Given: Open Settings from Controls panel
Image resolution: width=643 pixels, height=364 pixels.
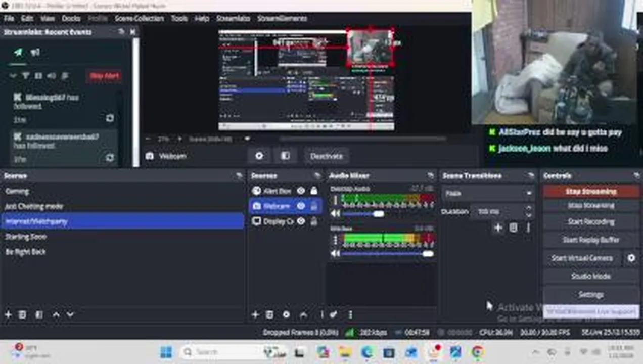Looking at the screenshot, I should click(x=591, y=294).
